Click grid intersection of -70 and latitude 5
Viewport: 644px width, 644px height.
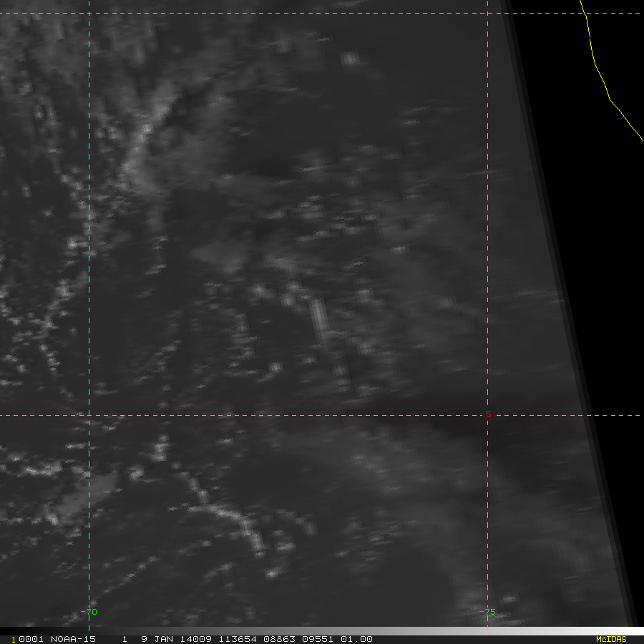point(89,415)
